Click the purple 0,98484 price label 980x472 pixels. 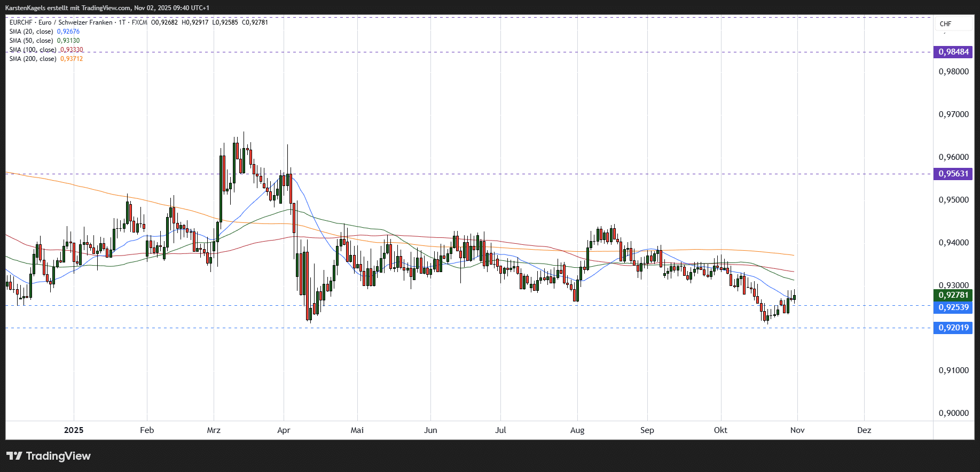[x=953, y=52]
